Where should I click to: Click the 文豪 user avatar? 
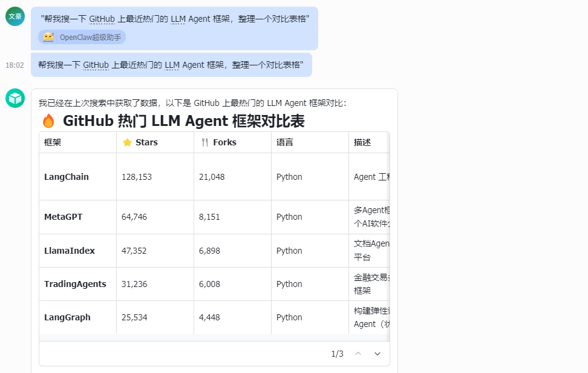point(14,15)
